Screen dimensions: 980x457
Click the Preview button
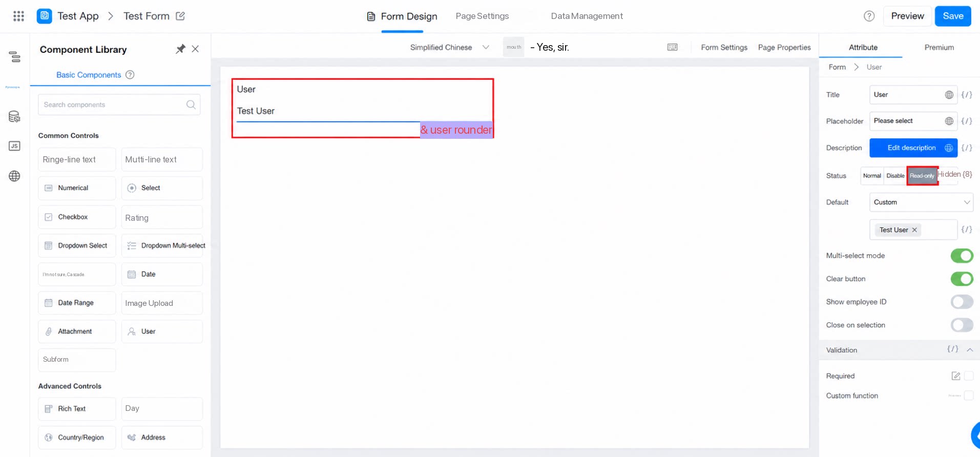tap(907, 16)
